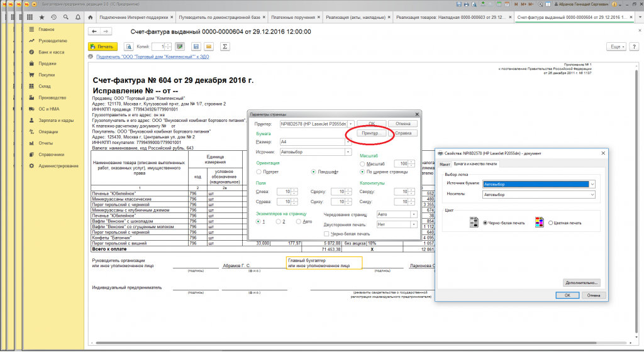Open the calculator icon in title bar

tap(499, 4)
